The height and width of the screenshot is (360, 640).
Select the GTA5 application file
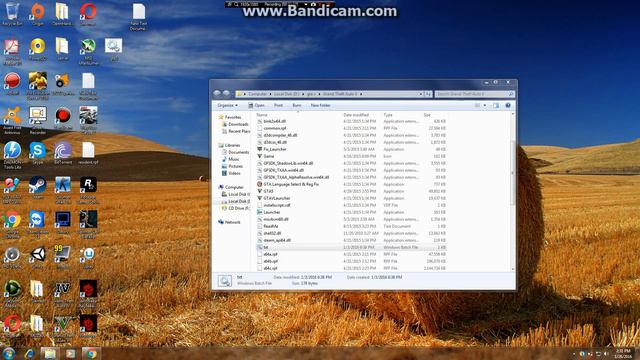point(351,191)
